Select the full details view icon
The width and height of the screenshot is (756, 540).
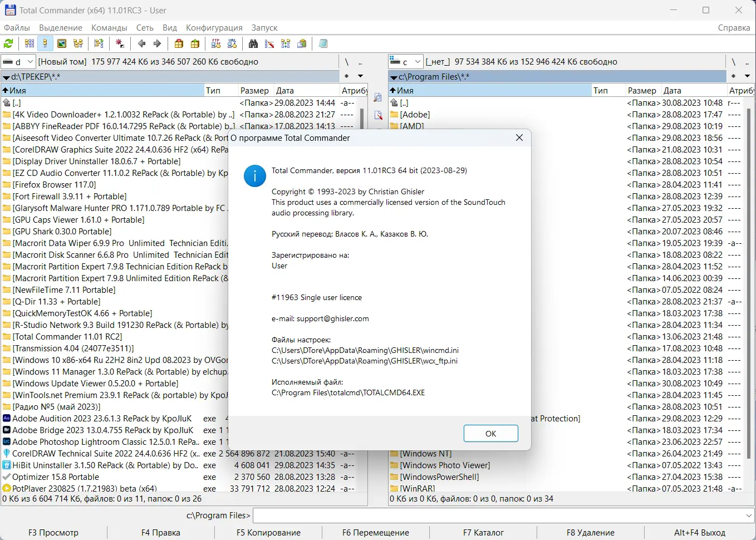(x=45, y=43)
